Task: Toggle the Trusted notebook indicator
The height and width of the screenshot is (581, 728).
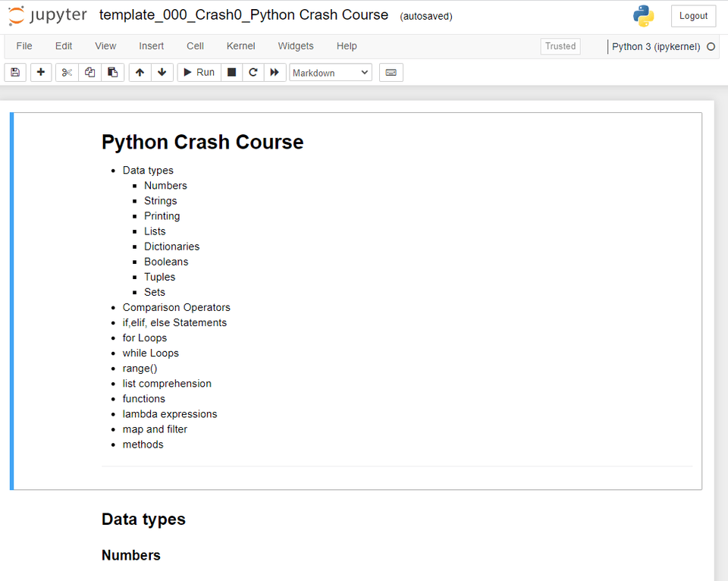Action: point(560,46)
